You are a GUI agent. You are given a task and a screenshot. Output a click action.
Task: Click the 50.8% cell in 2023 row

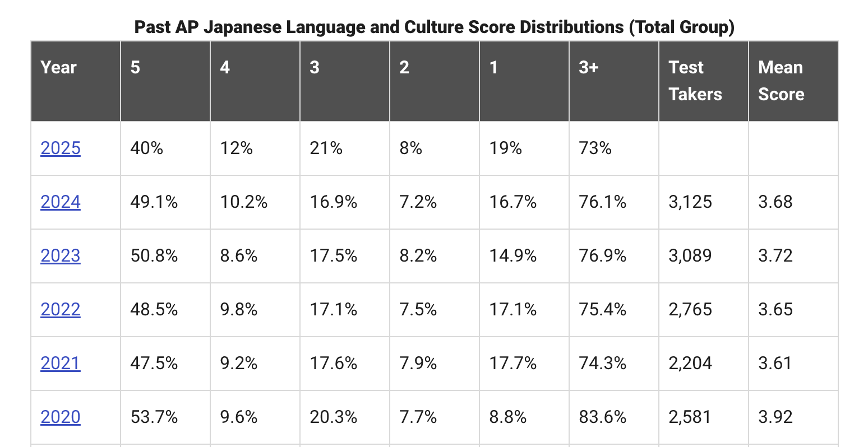click(x=165, y=256)
